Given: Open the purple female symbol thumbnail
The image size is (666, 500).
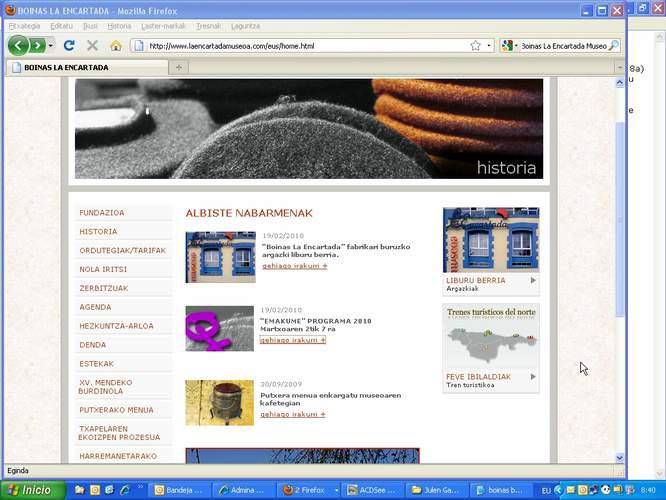Looking at the screenshot, I should click(x=220, y=328).
